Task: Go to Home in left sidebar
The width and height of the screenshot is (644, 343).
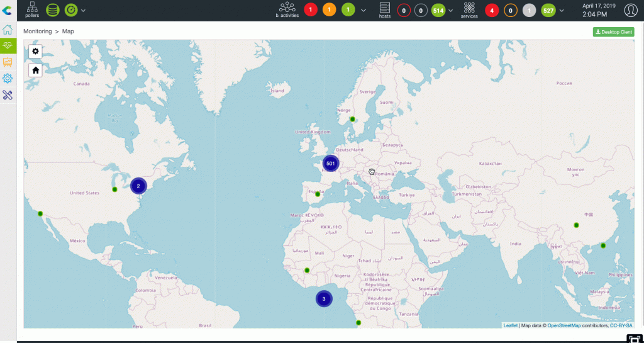Action: pos(8,30)
